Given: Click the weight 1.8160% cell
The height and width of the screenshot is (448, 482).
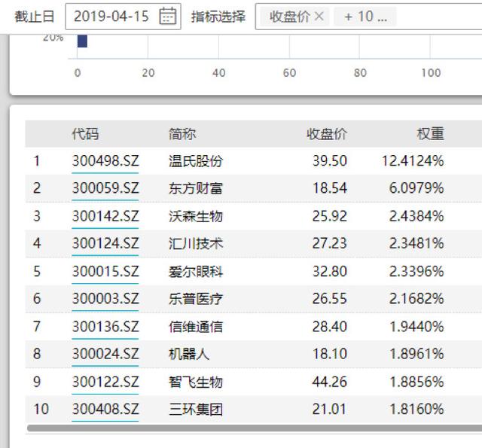Looking at the screenshot, I should click(416, 409).
